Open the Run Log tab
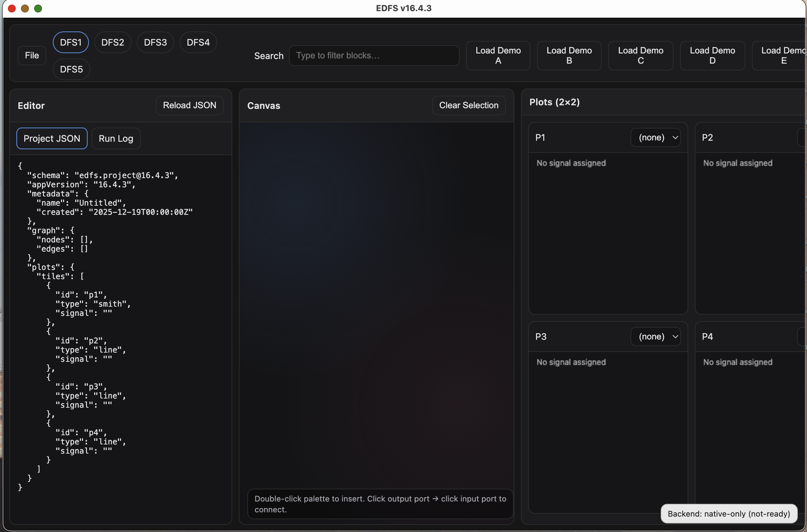The width and height of the screenshot is (807, 532). [x=116, y=138]
